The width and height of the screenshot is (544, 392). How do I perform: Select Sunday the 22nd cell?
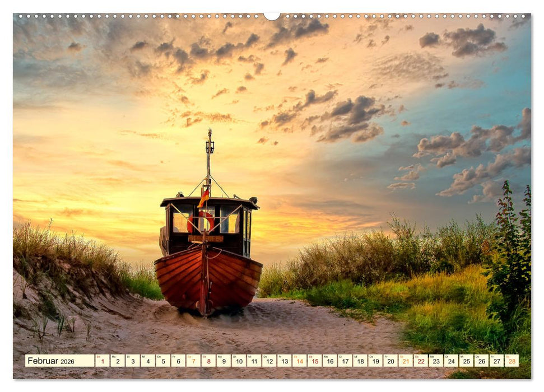420,361
